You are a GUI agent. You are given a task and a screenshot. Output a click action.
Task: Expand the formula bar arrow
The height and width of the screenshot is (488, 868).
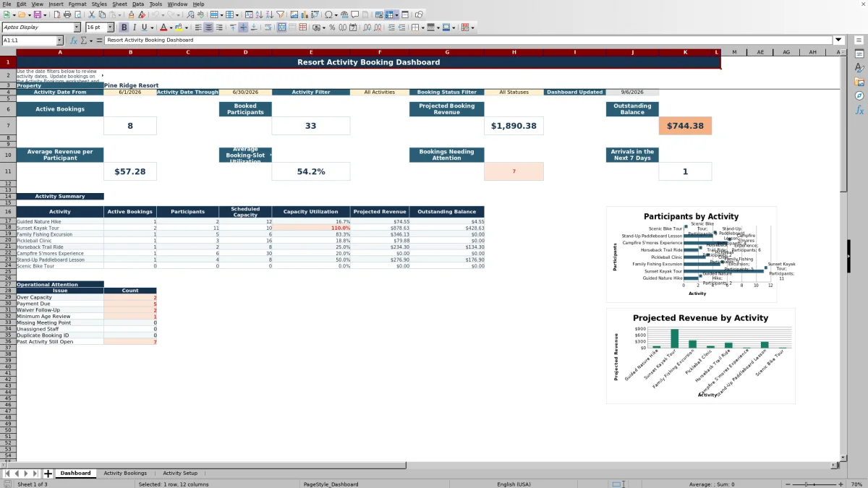pyautogui.click(x=838, y=40)
